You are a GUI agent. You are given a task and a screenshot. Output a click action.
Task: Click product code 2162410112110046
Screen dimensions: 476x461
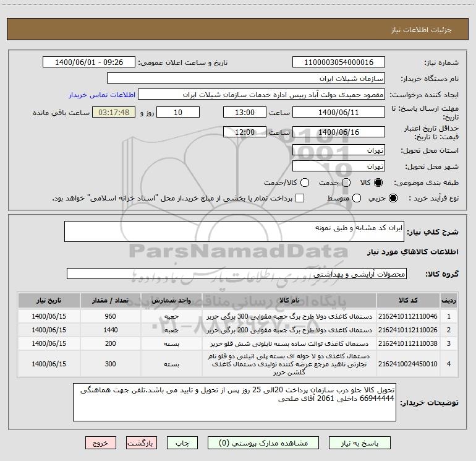click(408, 316)
